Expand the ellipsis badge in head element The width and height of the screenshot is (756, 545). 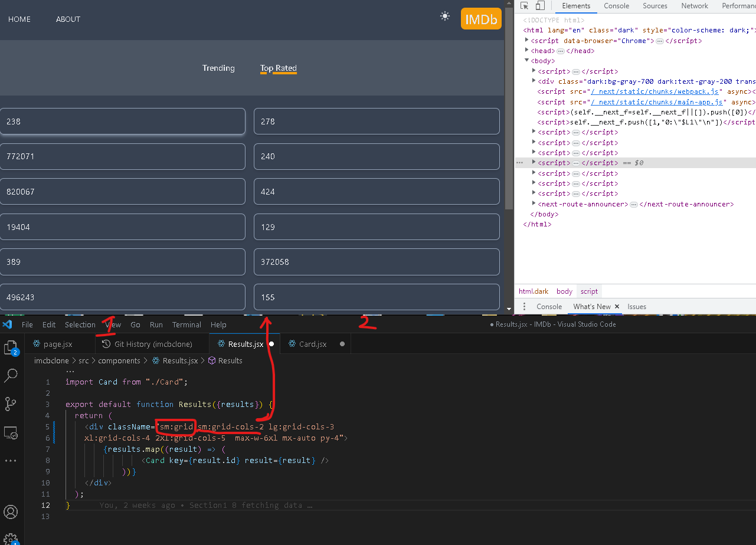[x=560, y=51]
